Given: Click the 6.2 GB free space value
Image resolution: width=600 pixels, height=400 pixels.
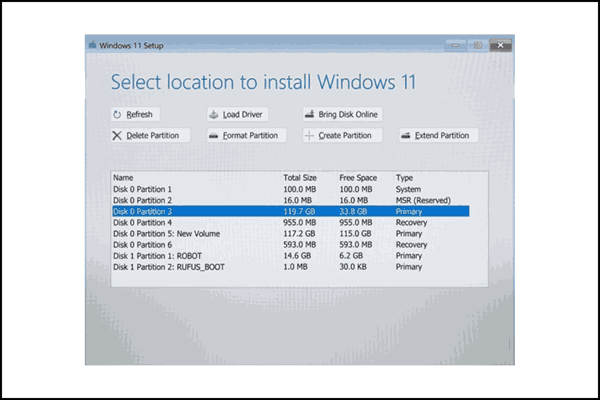Looking at the screenshot, I should pos(351,256).
